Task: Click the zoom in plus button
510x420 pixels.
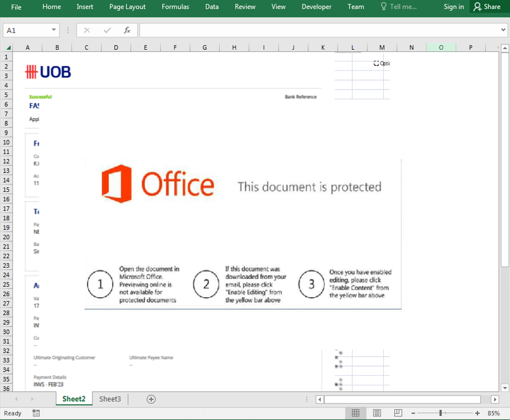Action: pyautogui.click(x=477, y=413)
